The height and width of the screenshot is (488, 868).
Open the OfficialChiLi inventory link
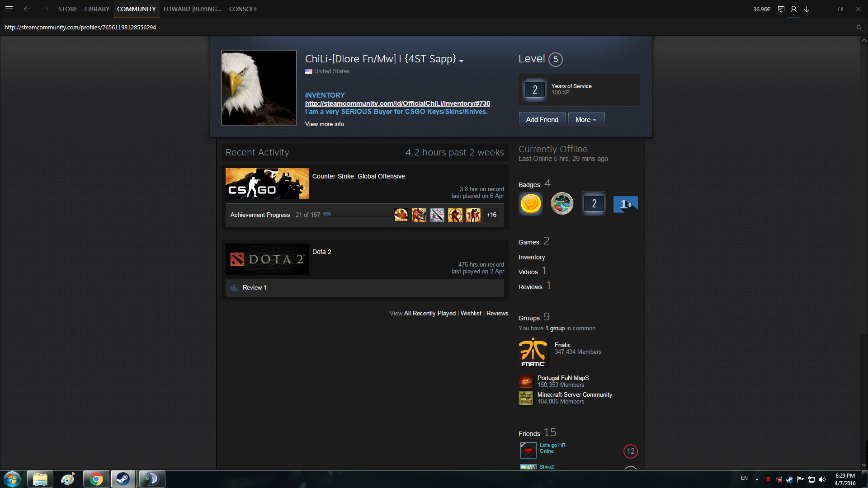coord(397,103)
